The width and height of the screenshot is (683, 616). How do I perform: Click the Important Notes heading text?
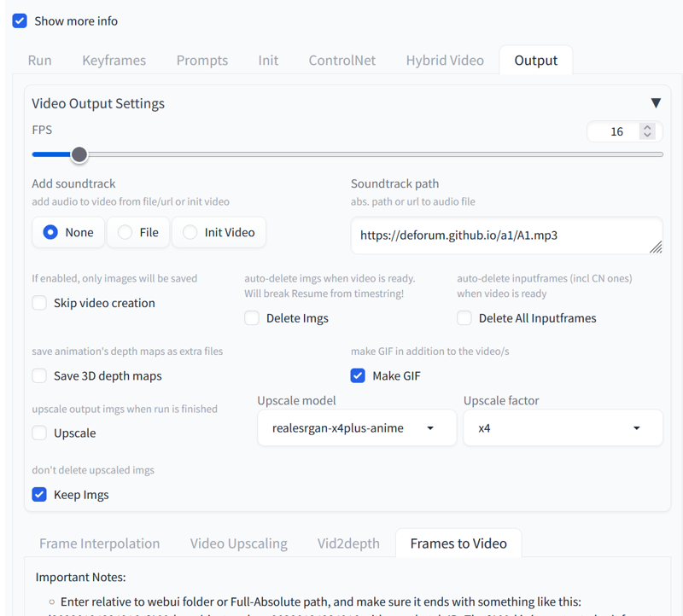[x=80, y=578]
